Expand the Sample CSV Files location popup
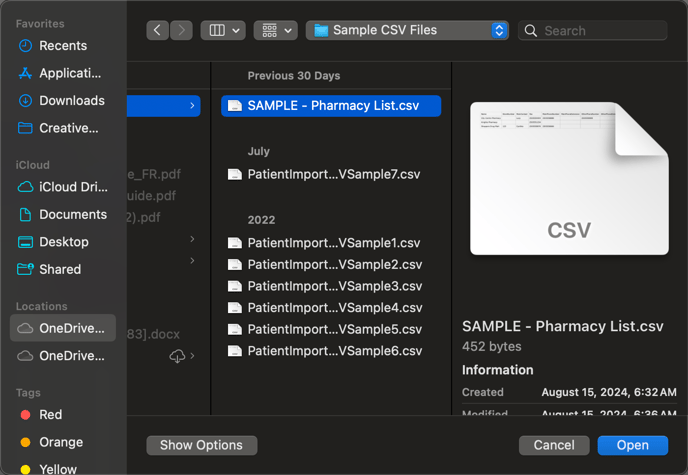The width and height of the screenshot is (688, 475). tap(499, 31)
